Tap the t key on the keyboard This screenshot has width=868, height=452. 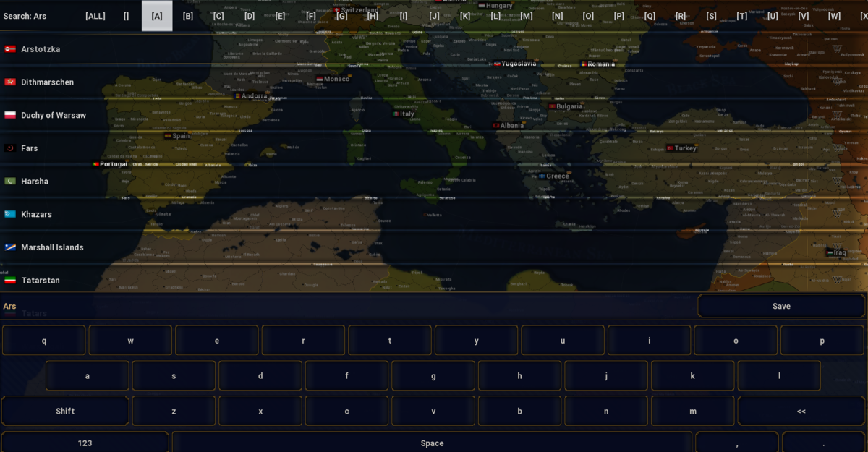pyautogui.click(x=390, y=341)
